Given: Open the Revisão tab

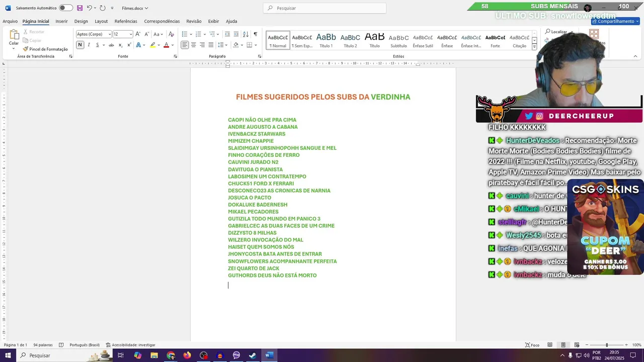Looking at the screenshot, I should pos(194,21).
